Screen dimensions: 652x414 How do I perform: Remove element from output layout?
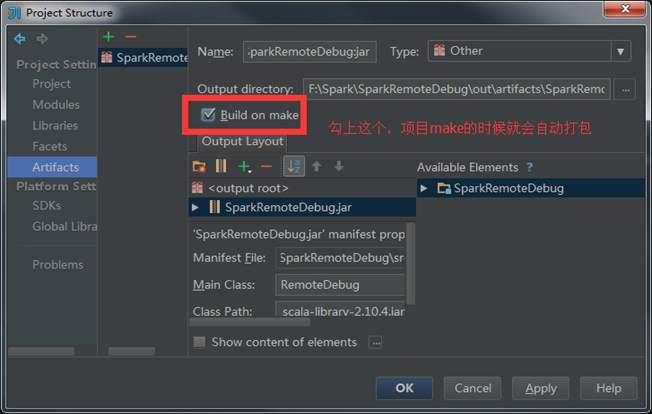tap(266, 167)
